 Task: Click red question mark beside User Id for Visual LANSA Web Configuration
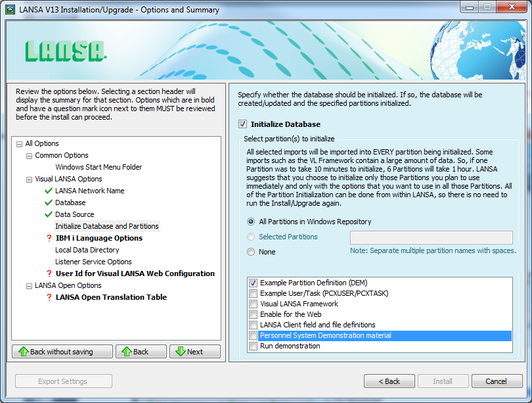(49, 273)
